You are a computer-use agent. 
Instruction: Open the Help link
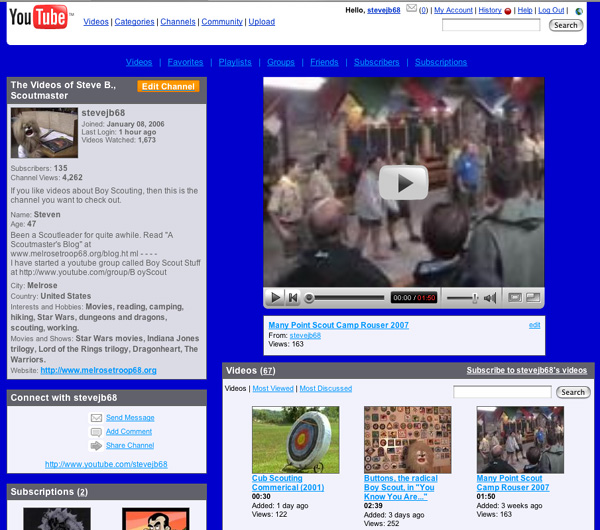[x=525, y=10]
